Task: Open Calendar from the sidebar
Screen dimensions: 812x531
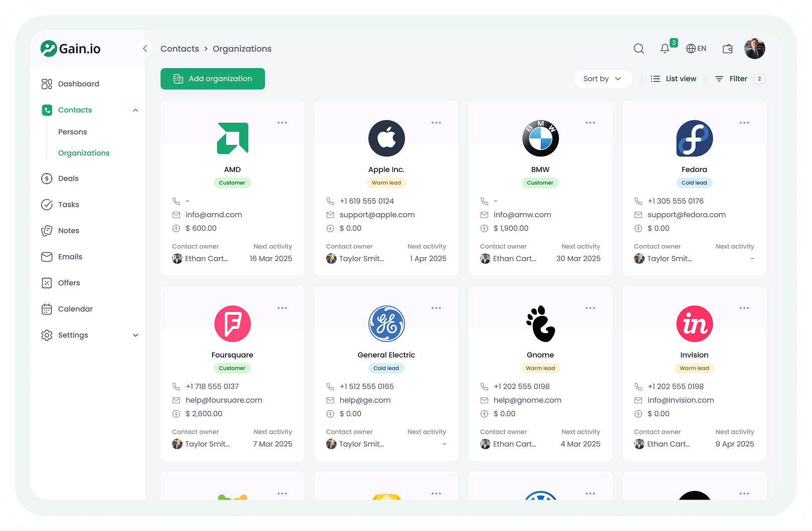Action: tap(75, 309)
